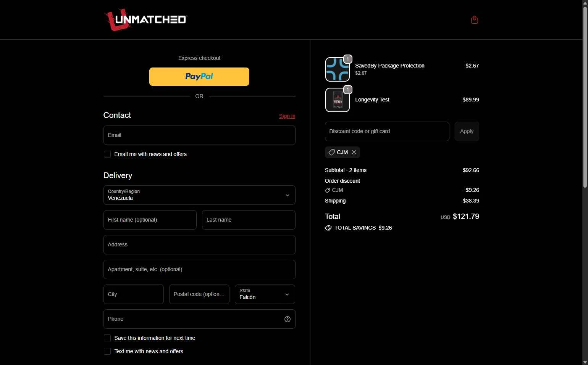Click the City input field
Viewport: 588px width, 365px height.
(x=134, y=294)
